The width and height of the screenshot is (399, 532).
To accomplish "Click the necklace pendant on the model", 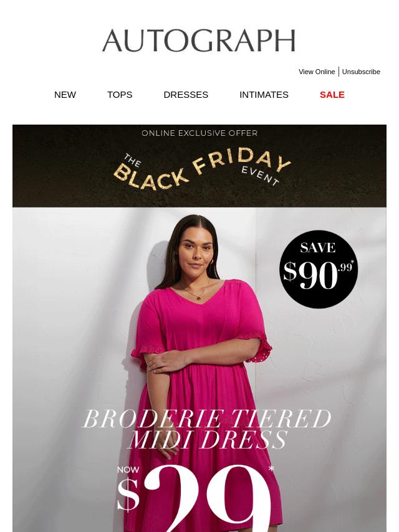I will (198, 298).
